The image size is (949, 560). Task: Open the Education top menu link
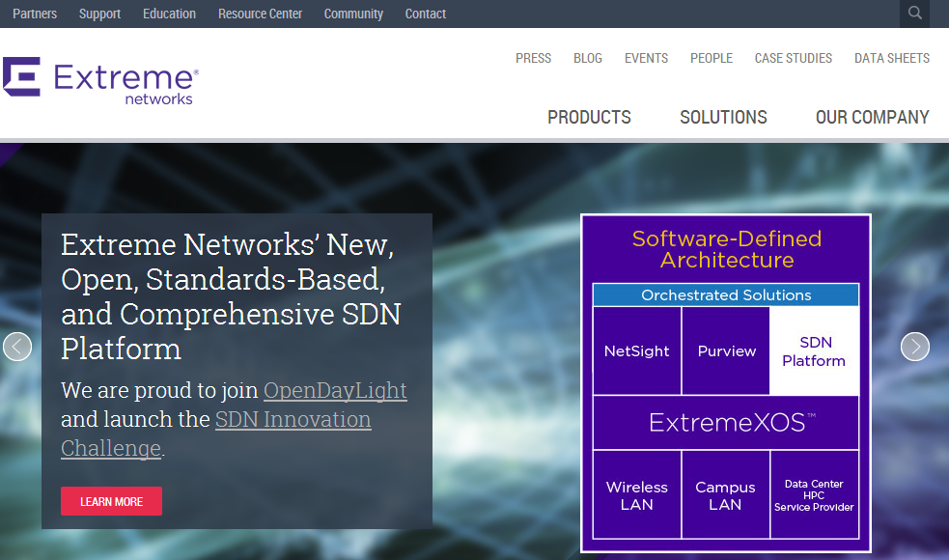[x=170, y=14]
